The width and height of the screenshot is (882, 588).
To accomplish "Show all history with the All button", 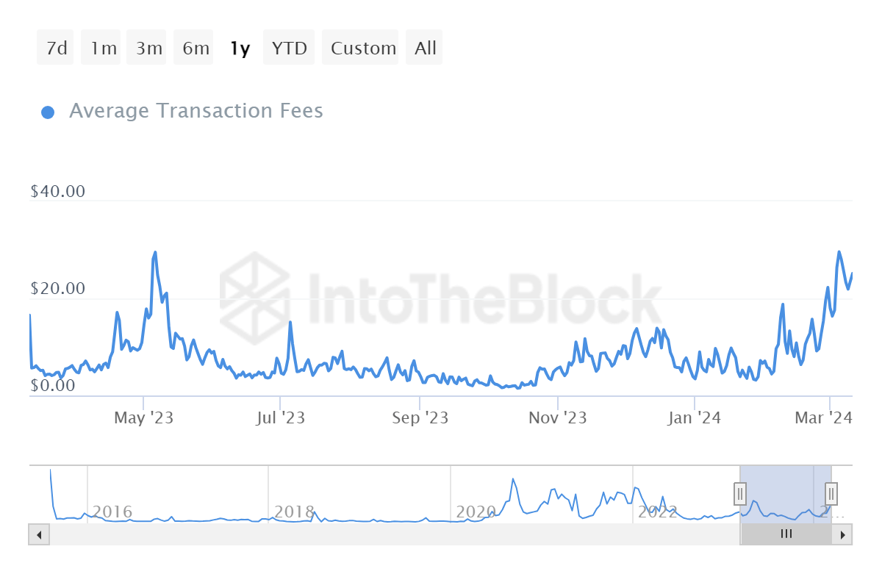I will pos(424,47).
